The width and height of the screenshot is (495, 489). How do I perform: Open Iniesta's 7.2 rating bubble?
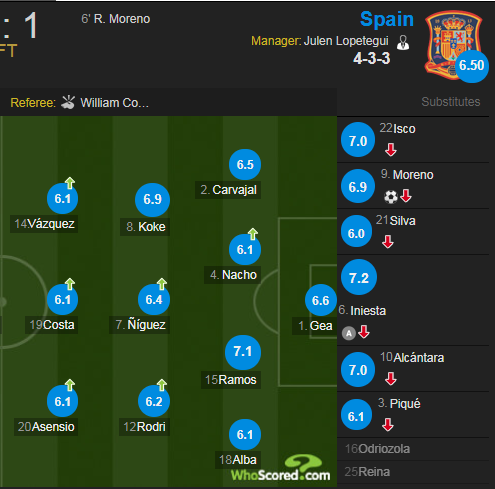tap(359, 277)
